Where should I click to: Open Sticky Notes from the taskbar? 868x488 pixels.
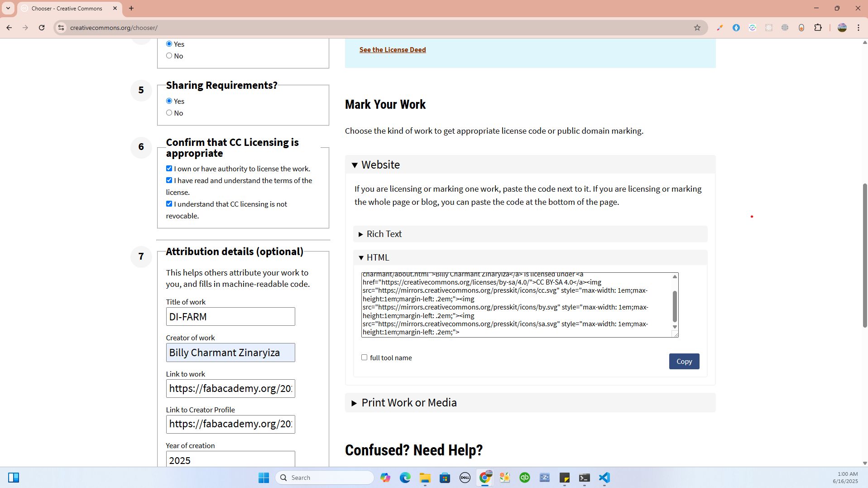coord(565,478)
